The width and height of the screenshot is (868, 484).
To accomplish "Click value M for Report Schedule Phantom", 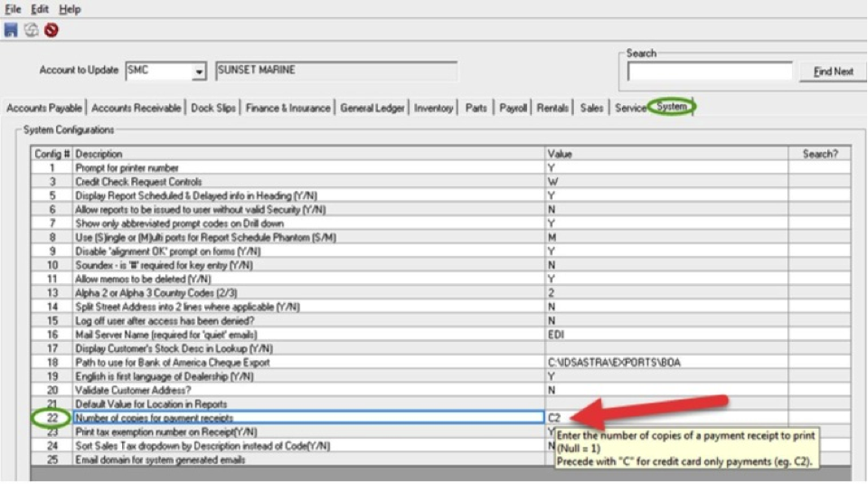I will tap(666, 237).
